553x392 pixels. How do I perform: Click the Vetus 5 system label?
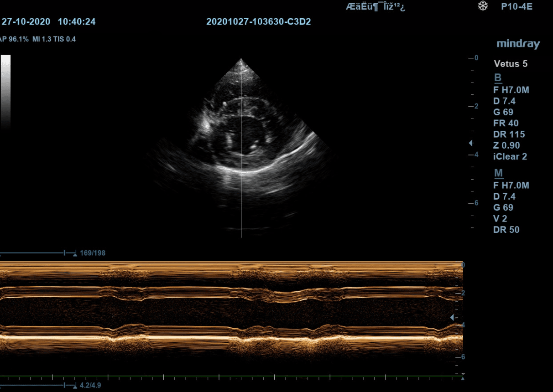[511, 64]
